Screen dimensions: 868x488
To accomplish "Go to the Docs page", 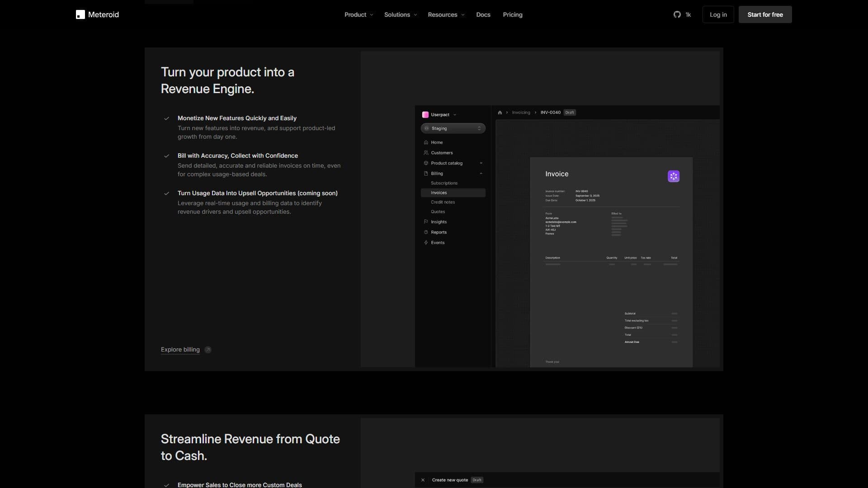I will tap(483, 14).
